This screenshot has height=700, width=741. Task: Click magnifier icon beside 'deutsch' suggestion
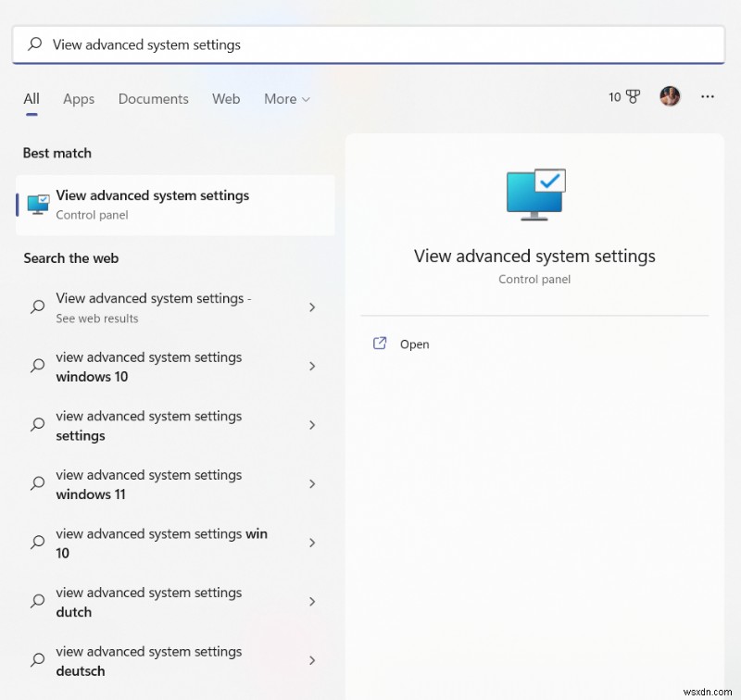tap(37, 660)
